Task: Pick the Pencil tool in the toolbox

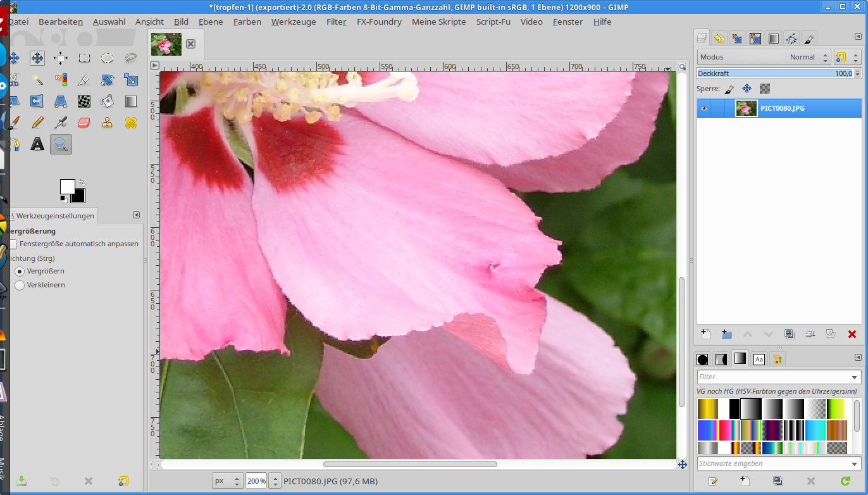Action: click(37, 122)
